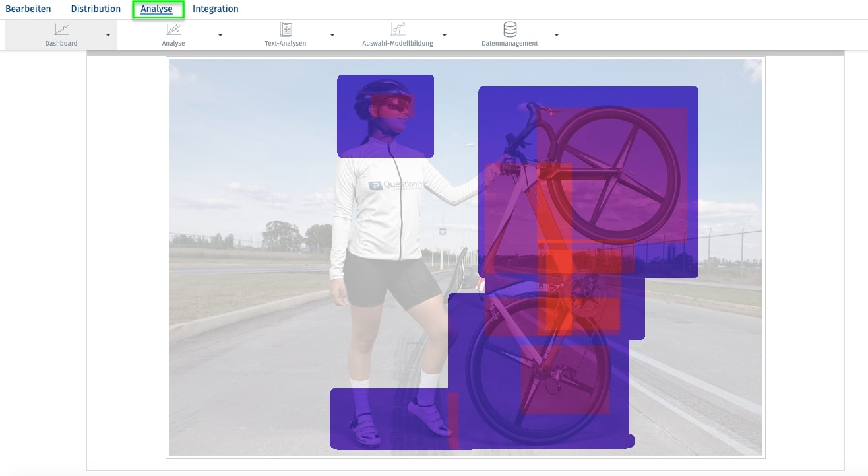868x476 pixels.
Task: Go to the Integration tab
Action: coord(216,9)
